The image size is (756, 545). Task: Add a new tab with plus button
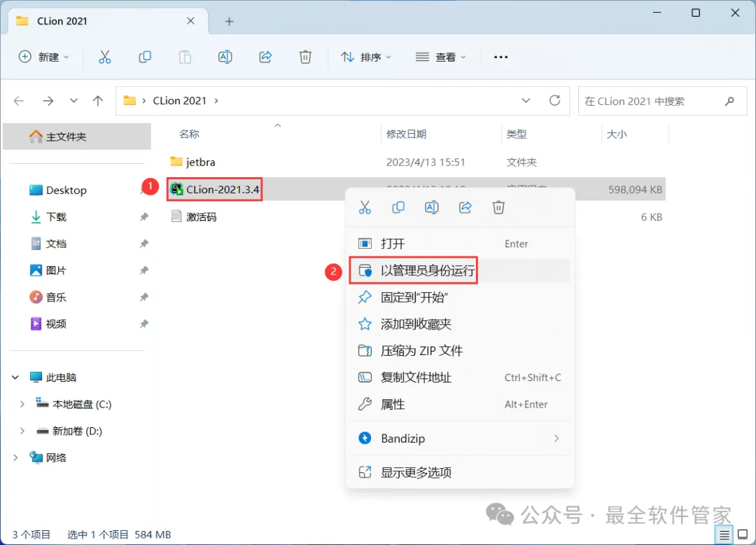point(230,21)
